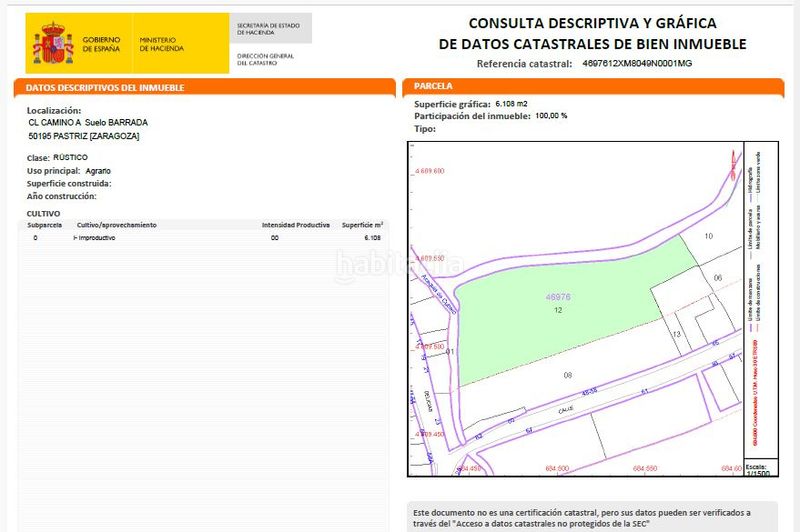
Task: Click "SECRETARÍA DE ESTADO DE HACIENDA" label
Action: point(268,29)
